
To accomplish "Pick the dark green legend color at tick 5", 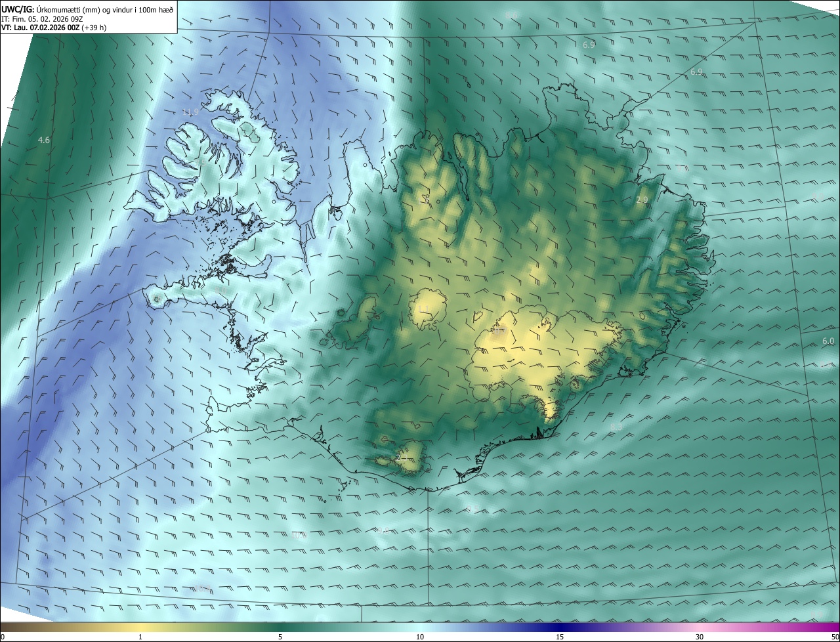I will pos(280,627).
